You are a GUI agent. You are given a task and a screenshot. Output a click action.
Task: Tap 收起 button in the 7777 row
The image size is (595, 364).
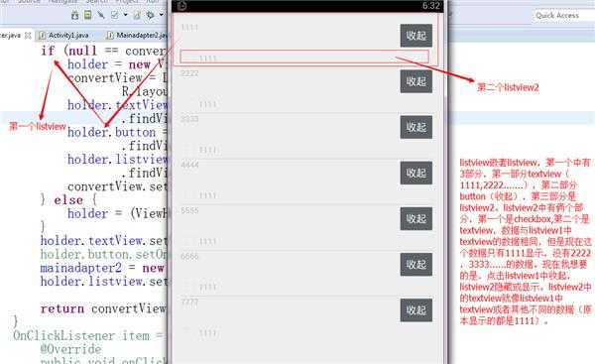pos(416,310)
